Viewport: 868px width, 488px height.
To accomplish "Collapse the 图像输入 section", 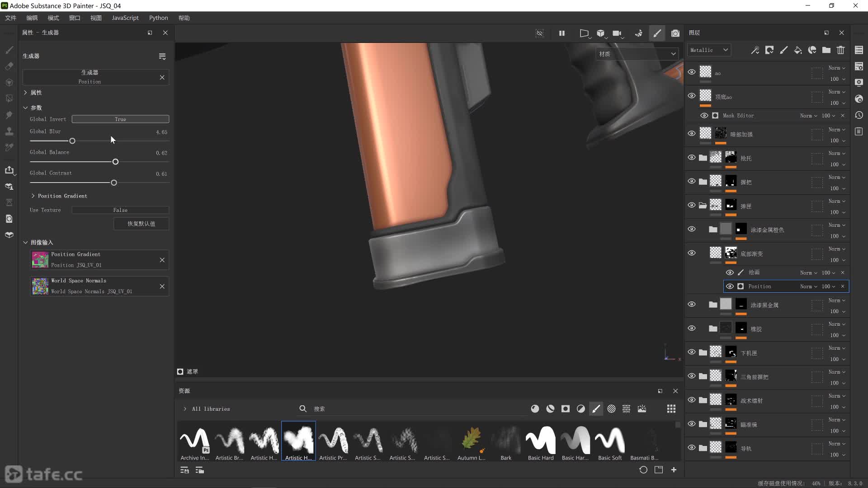I will (25, 243).
